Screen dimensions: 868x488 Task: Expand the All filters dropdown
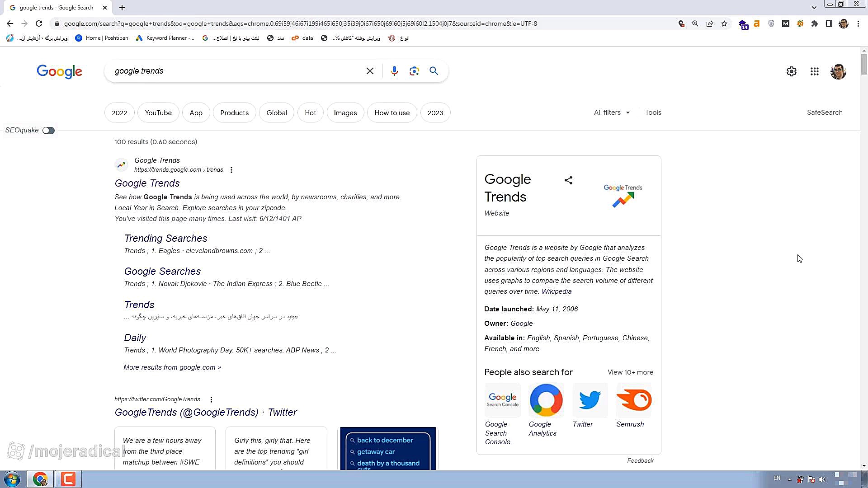pos(612,113)
